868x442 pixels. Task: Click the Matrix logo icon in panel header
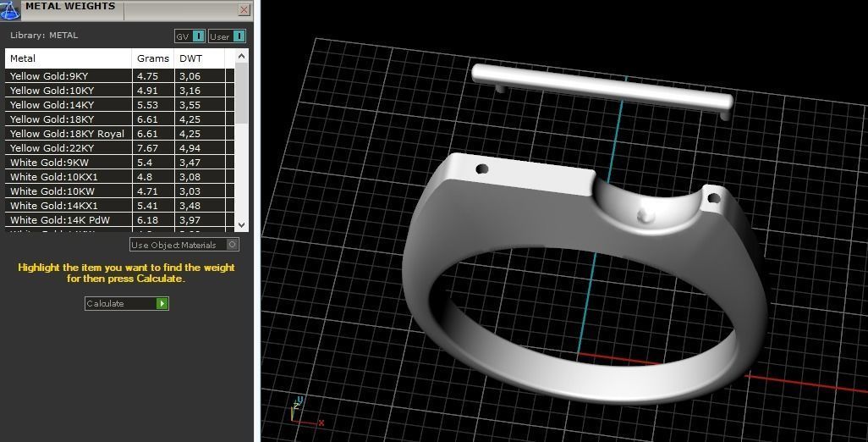click(x=10, y=9)
